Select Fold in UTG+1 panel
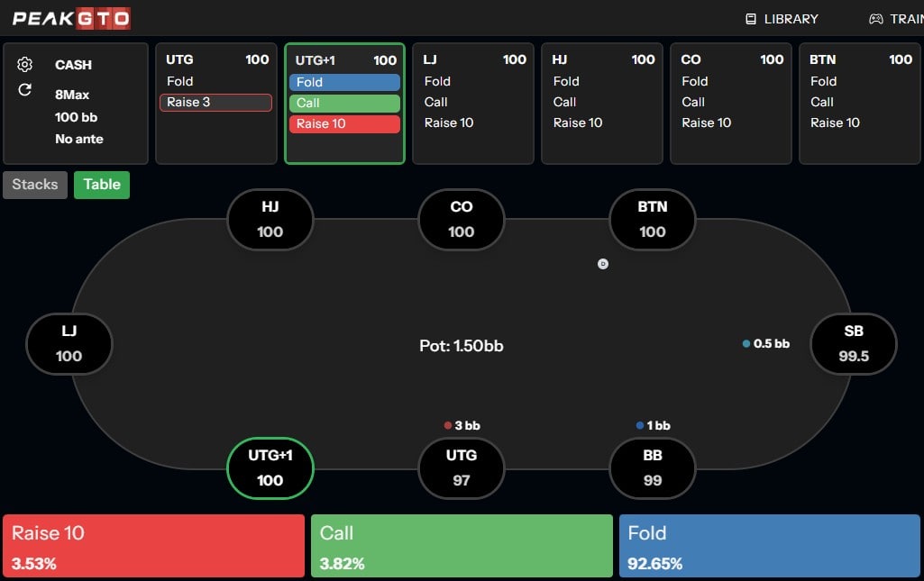Image resolution: width=924 pixels, height=581 pixels. click(344, 82)
